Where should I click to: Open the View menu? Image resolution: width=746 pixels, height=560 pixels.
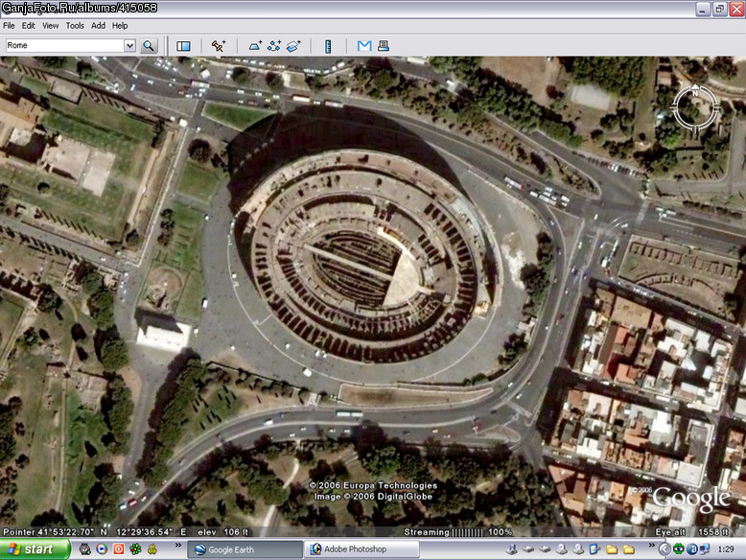tap(50, 26)
